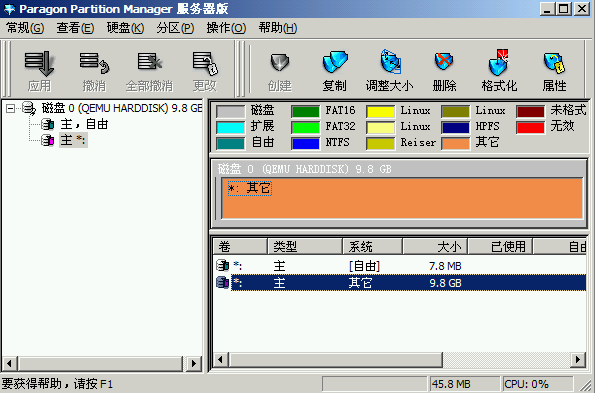595x393 pixels.
Task: Click the icon of 9.8 GB partition row
Action: point(223,283)
